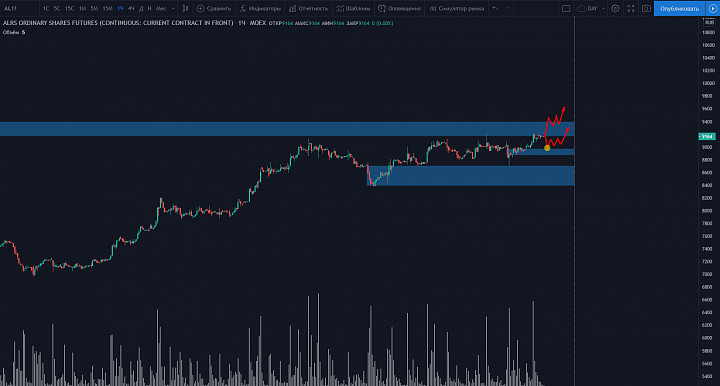The image size is (720, 386).
Task: Select the Д daily timeframe
Action: pyautogui.click(x=141, y=8)
